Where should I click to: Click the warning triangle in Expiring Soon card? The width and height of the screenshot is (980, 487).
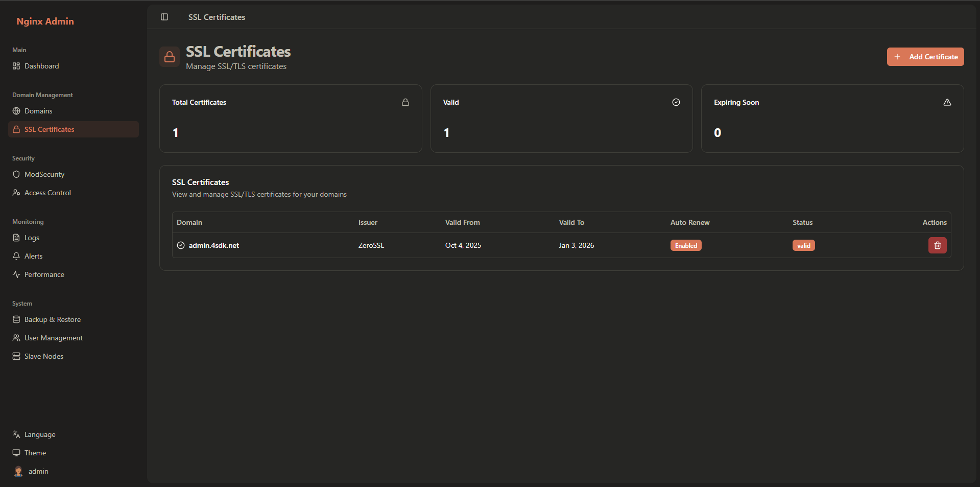click(x=947, y=102)
